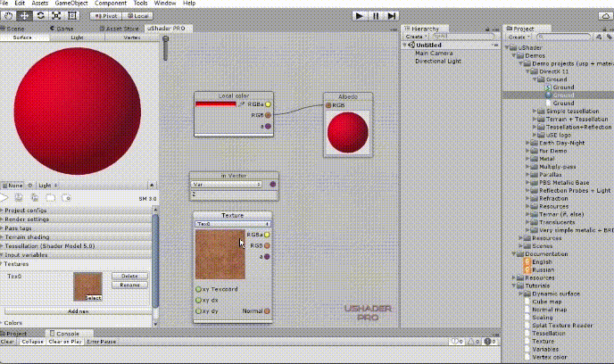614x364 pixels.
Task: Switch to the Asset Store tab
Action: coord(119,29)
